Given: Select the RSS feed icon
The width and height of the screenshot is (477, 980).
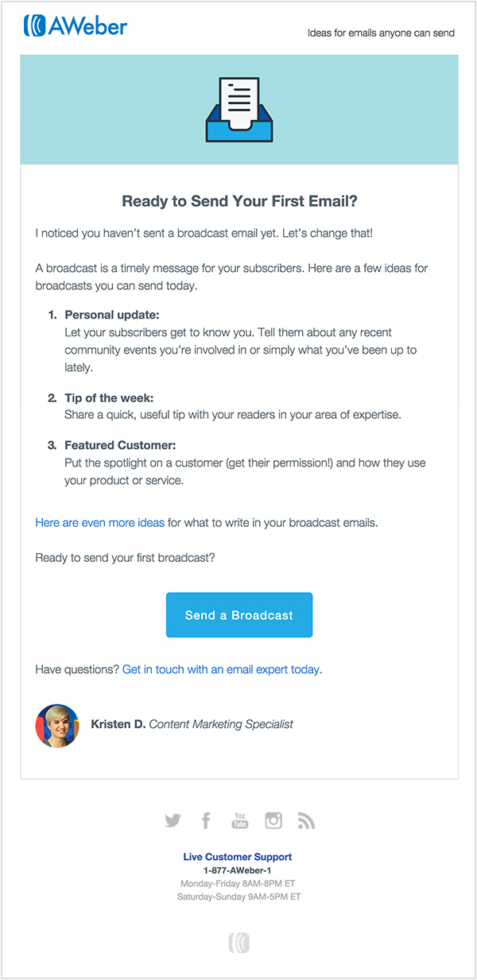Looking at the screenshot, I should (306, 820).
